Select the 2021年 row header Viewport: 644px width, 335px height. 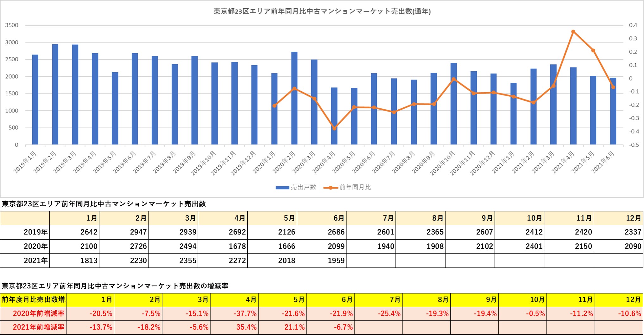click(x=25, y=261)
